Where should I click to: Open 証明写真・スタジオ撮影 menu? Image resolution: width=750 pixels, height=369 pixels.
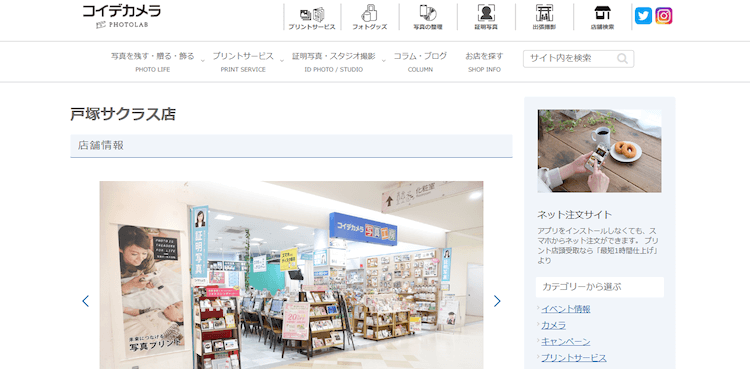tap(334, 62)
